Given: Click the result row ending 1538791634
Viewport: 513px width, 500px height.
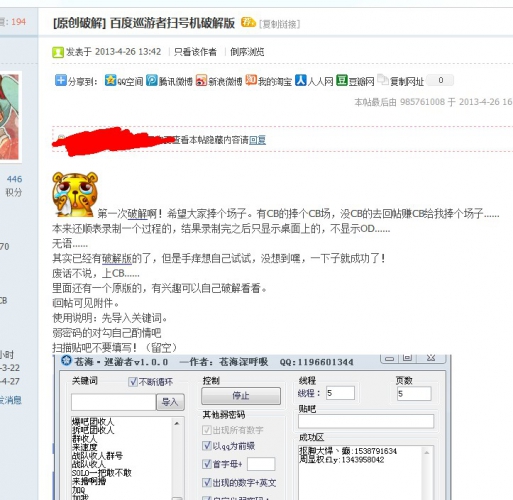Looking at the screenshot, I should 348,451.
